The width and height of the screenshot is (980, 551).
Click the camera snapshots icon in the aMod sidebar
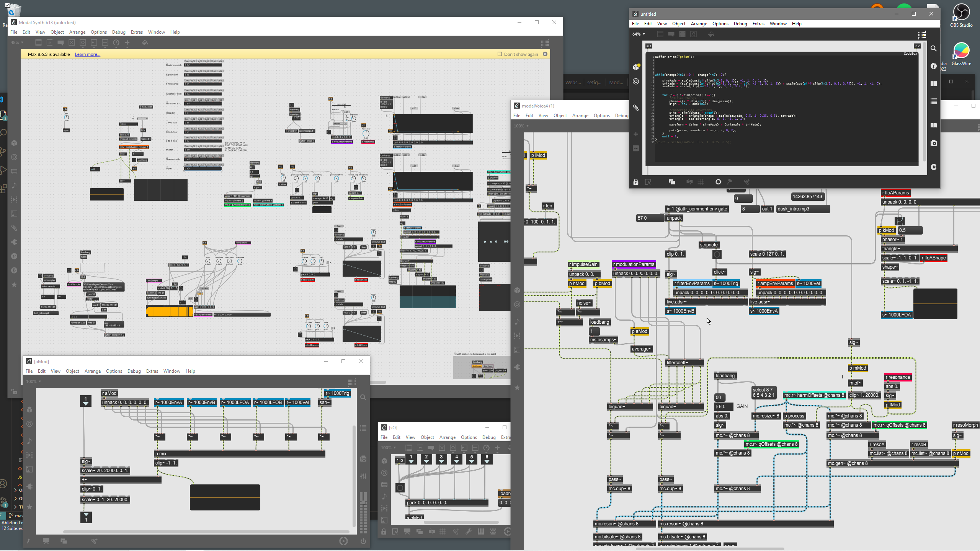tap(363, 459)
